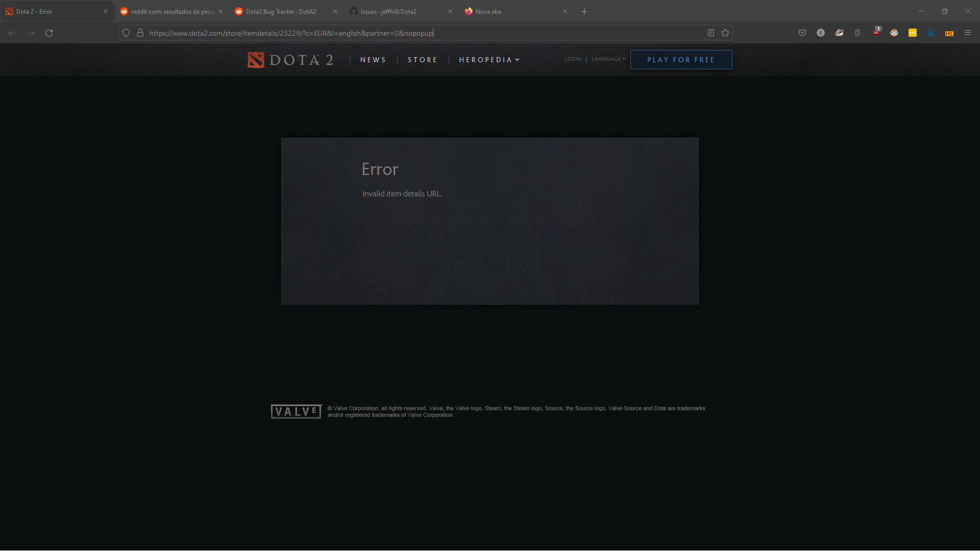
Task: View the site connection security padlock
Action: (140, 33)
